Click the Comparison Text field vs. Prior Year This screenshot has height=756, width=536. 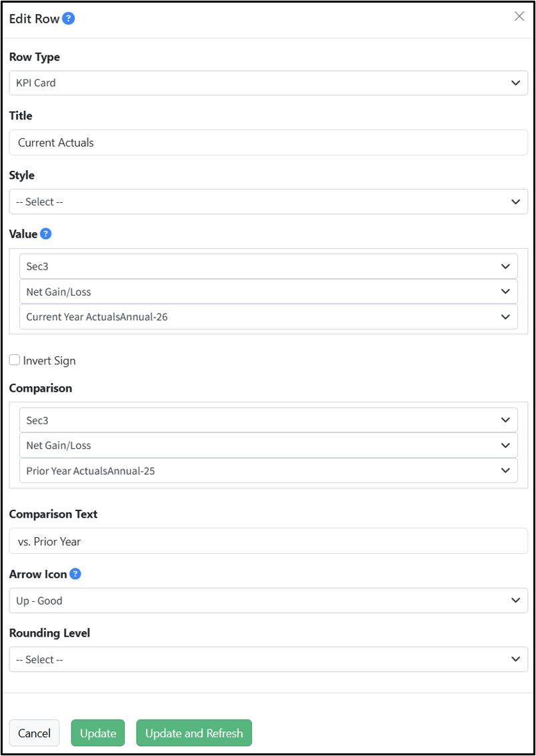268,541
